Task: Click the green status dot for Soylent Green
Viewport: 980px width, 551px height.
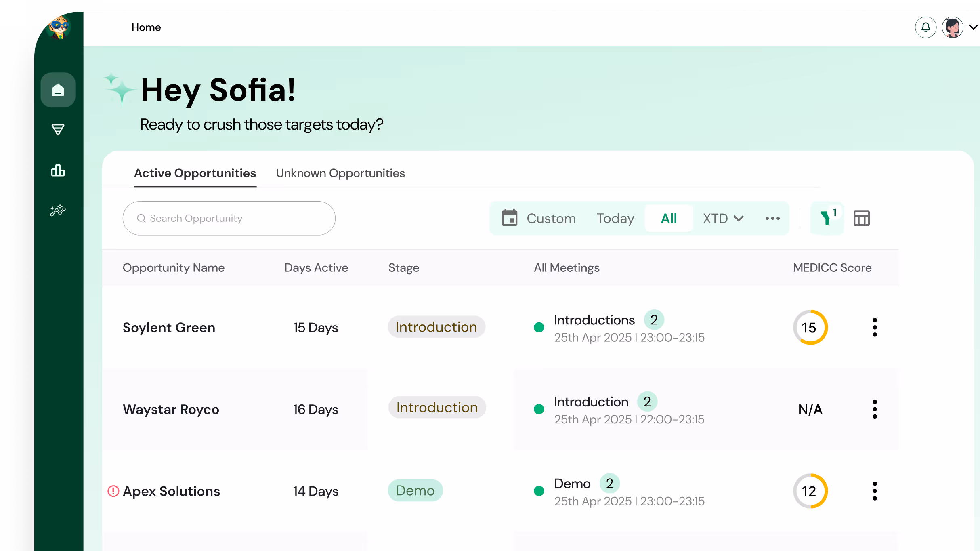Action: coord(539,327)
